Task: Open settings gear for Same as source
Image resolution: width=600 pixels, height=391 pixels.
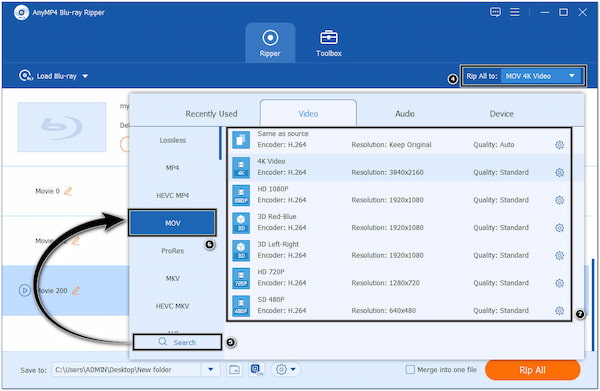Action: click(x=559, y=145)
